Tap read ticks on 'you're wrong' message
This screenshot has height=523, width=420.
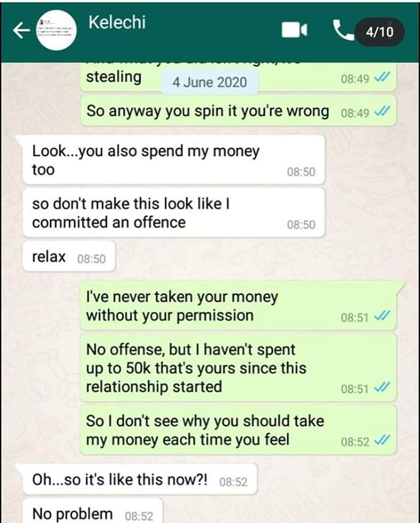(381, 111)
